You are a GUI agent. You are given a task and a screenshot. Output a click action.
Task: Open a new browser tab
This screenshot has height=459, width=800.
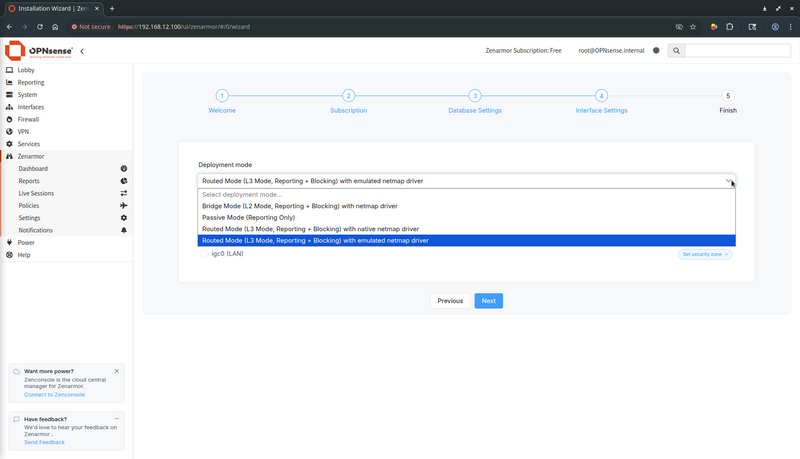click(112, 8)
